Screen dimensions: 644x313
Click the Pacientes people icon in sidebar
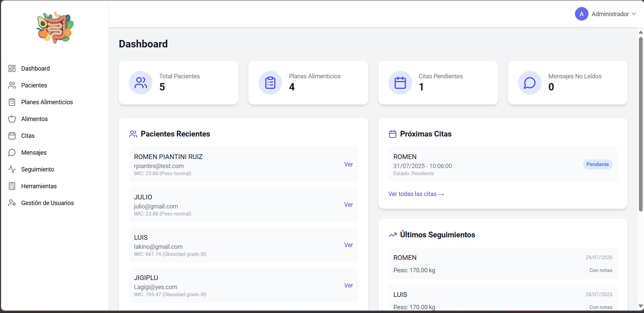coord(12,85)
